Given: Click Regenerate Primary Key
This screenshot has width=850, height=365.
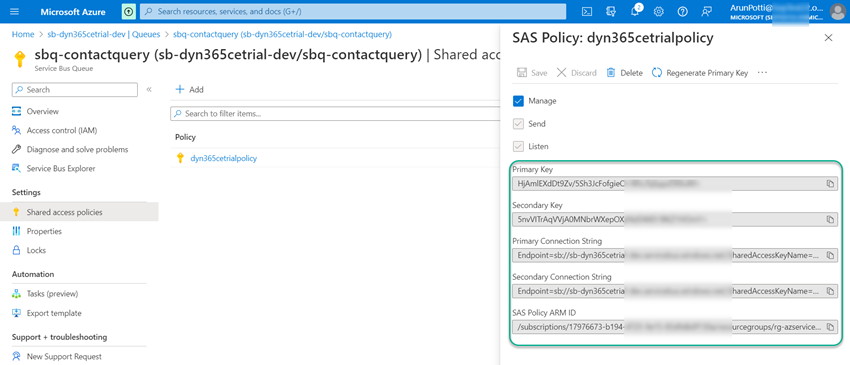Looking at the screenshot, I should pos(700,73).
